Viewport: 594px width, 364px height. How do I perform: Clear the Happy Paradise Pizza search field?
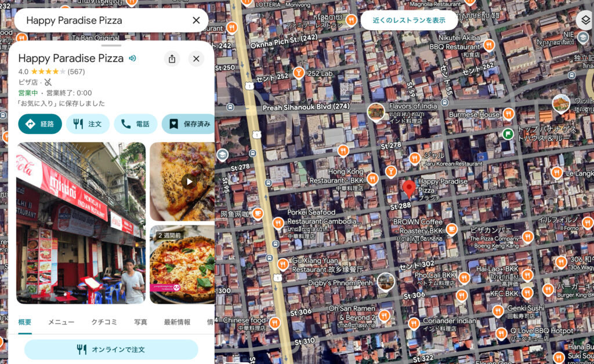pos(196,20)
